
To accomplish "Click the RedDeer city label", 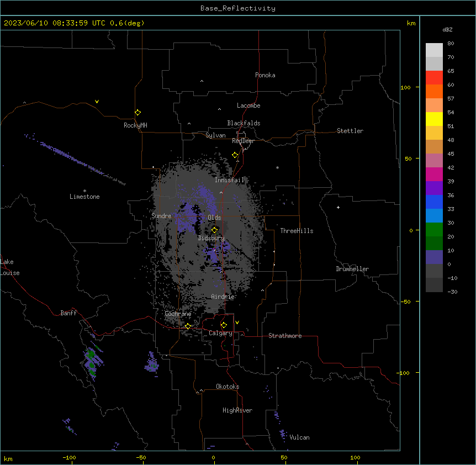I will [243, 141].
